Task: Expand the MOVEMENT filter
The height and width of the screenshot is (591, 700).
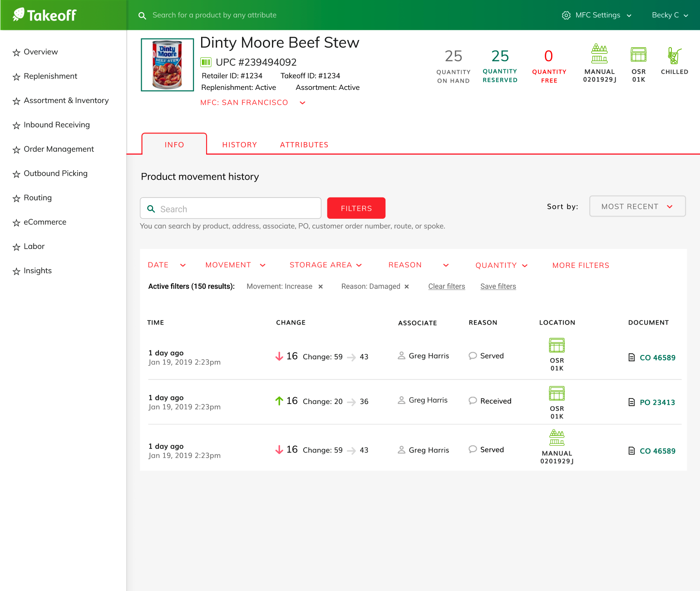Action: click(x=235, y=265)
